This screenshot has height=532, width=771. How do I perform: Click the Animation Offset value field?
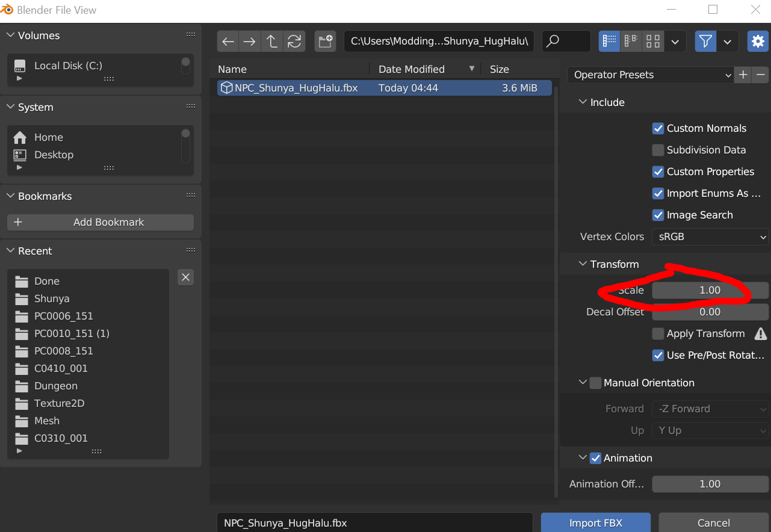[x=710, y=484]
